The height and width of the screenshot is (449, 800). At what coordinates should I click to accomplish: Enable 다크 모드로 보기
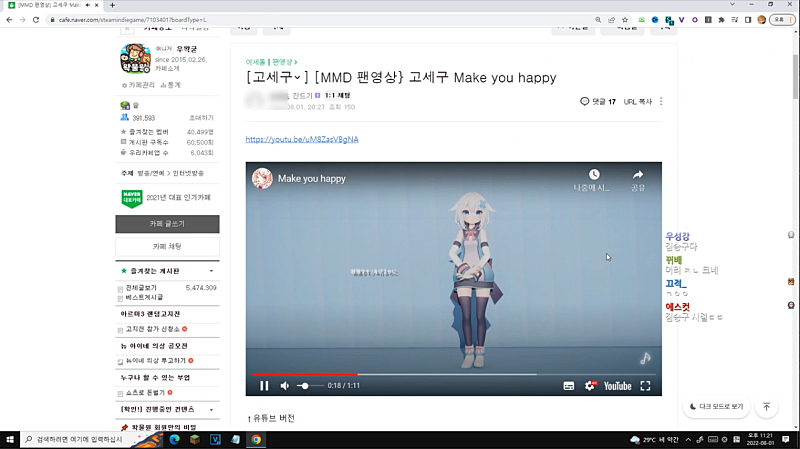[716, 407]
